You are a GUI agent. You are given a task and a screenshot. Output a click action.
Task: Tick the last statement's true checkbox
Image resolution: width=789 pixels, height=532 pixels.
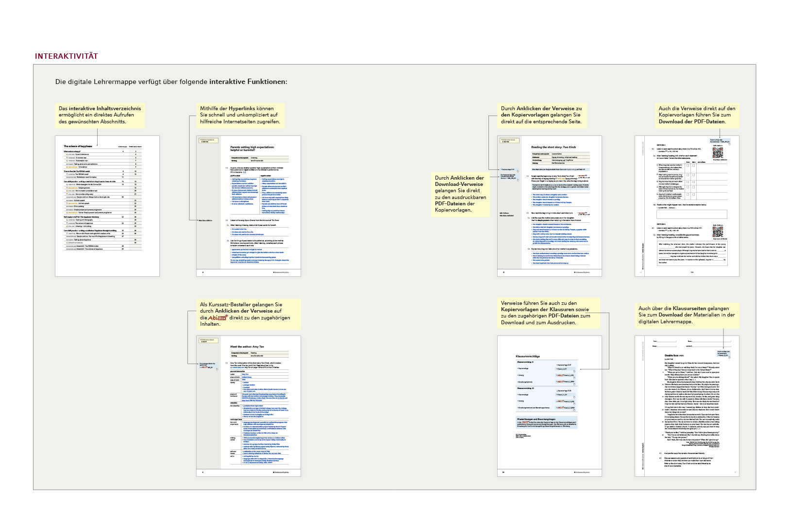pyautogui.click(x=688, y=195)
